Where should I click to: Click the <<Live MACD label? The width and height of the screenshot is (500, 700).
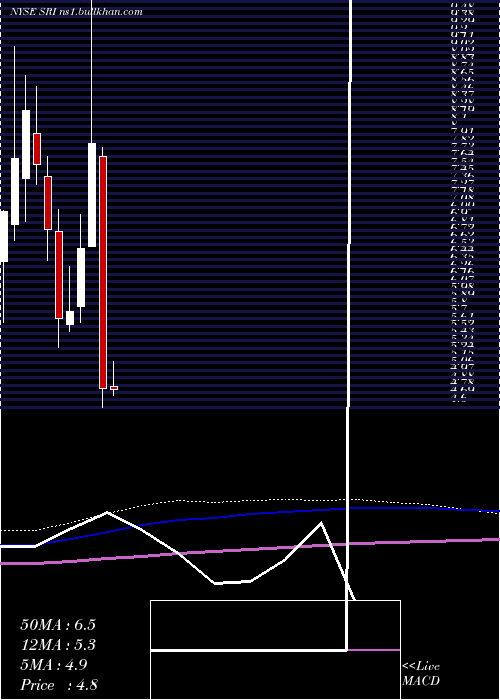point(421,673)
